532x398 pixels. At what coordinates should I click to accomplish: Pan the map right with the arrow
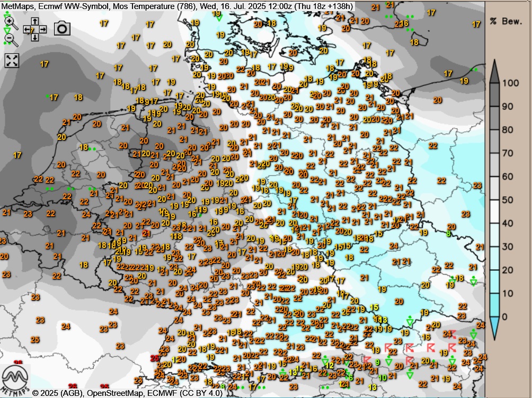click(x=42, y=30)
